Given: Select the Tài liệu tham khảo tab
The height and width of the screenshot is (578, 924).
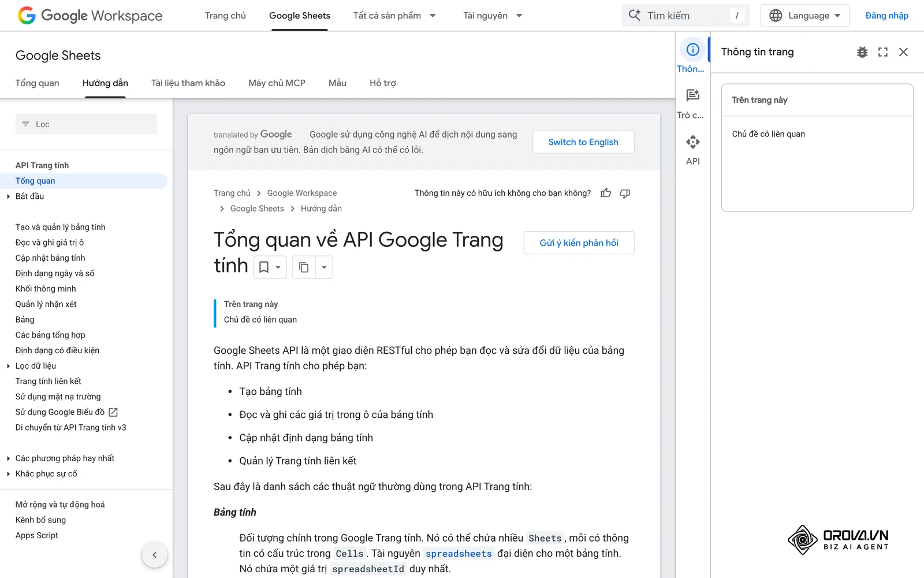Looking at the screenshot, I should pos(188,83).
